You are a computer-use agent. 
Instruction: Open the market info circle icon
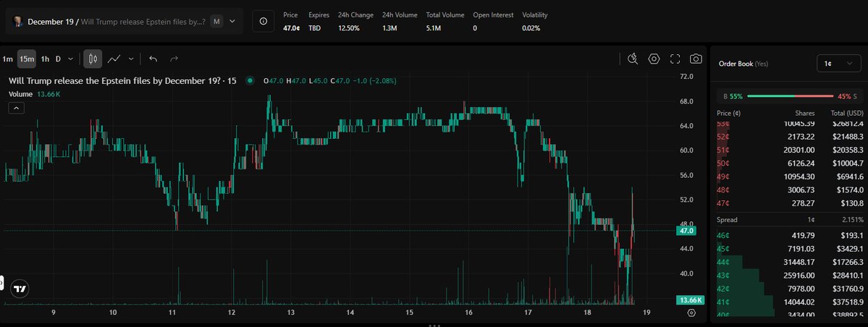264,21
